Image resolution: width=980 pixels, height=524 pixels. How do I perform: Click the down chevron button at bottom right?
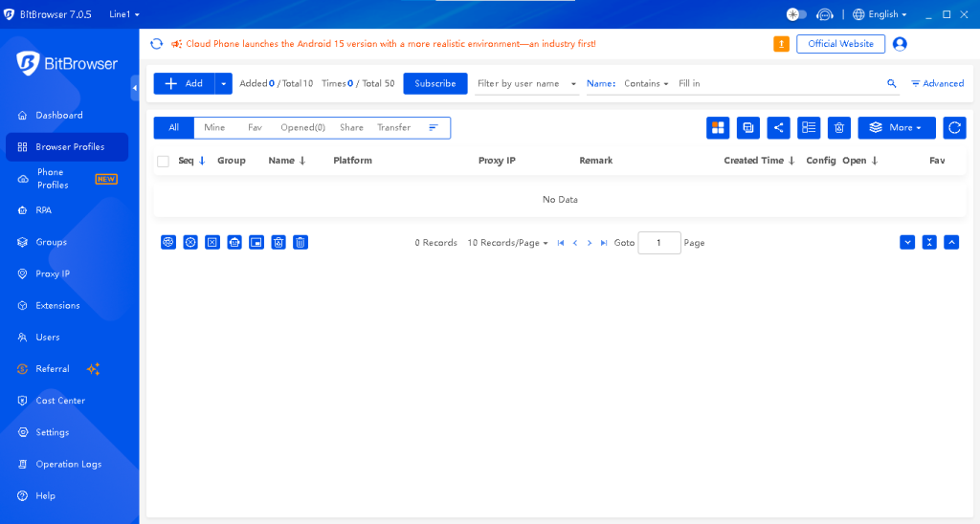coord(907,242)
